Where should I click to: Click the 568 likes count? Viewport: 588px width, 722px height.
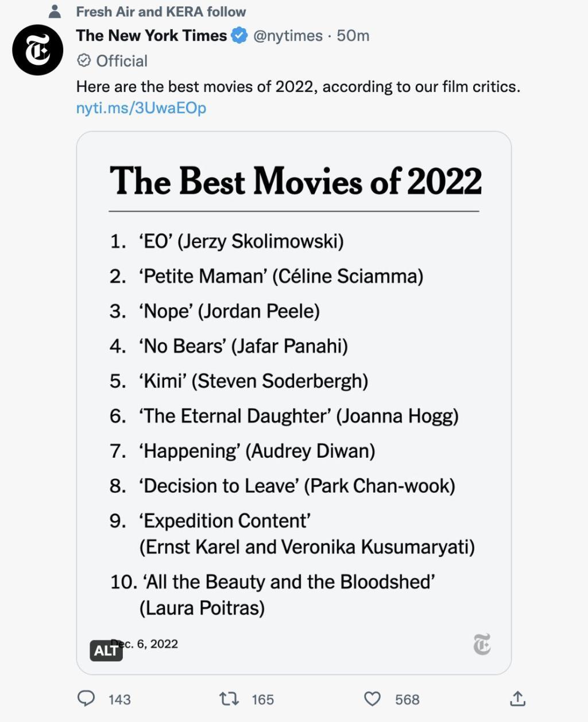407,700
